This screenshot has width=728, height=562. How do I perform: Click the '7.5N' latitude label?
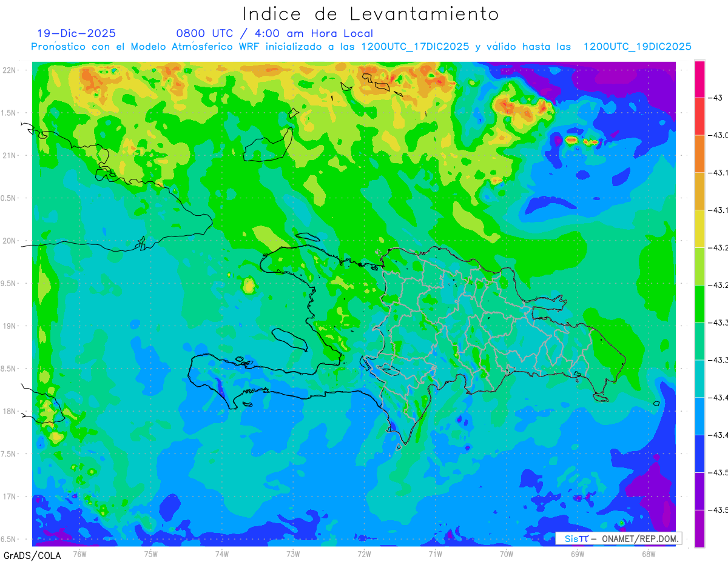[x=9, y=454]
